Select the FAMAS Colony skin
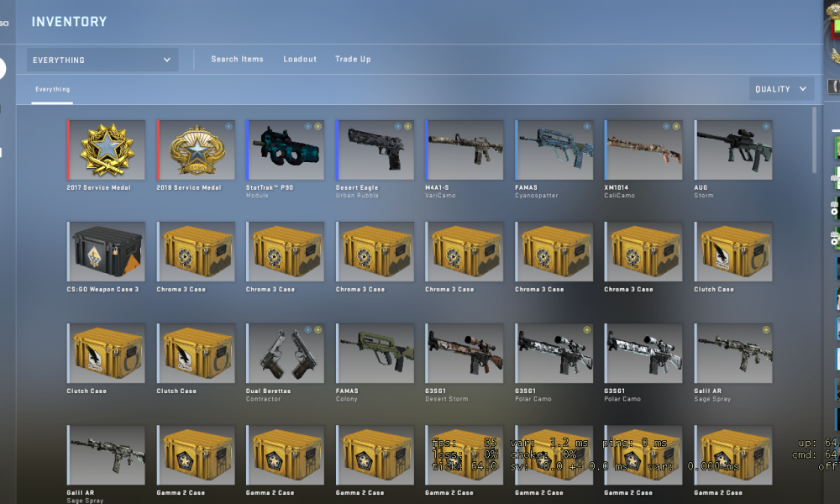Image resolution: width=840 pixels, height=504 pixels. tap(375, 354)
